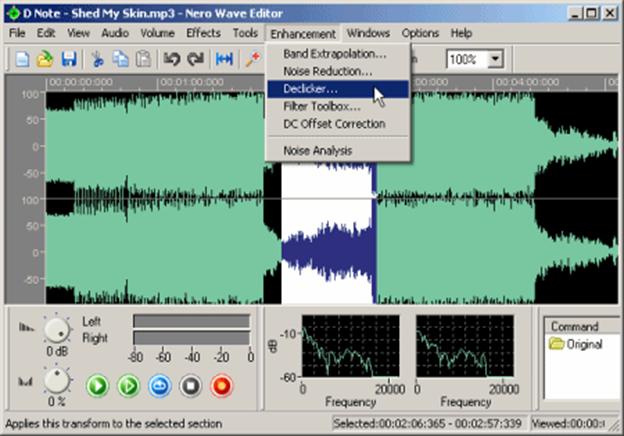Maximize the Nero Wave Editor window
624x436 pixels.
(591, 14)
